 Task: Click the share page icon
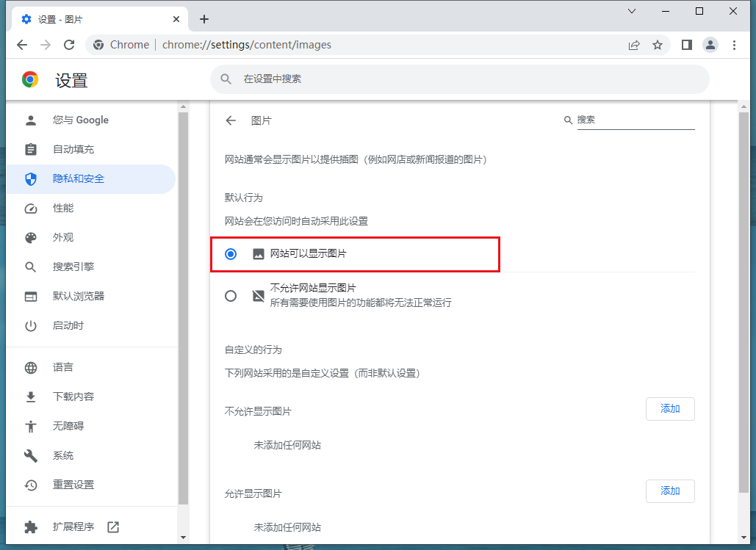pos(634,45)
